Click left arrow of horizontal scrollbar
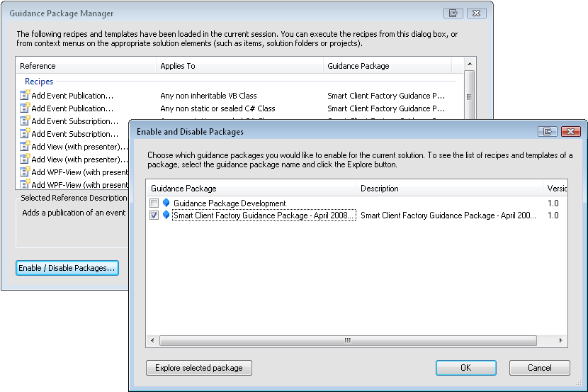This screenshot has height=392, width=588. point(152,340)
